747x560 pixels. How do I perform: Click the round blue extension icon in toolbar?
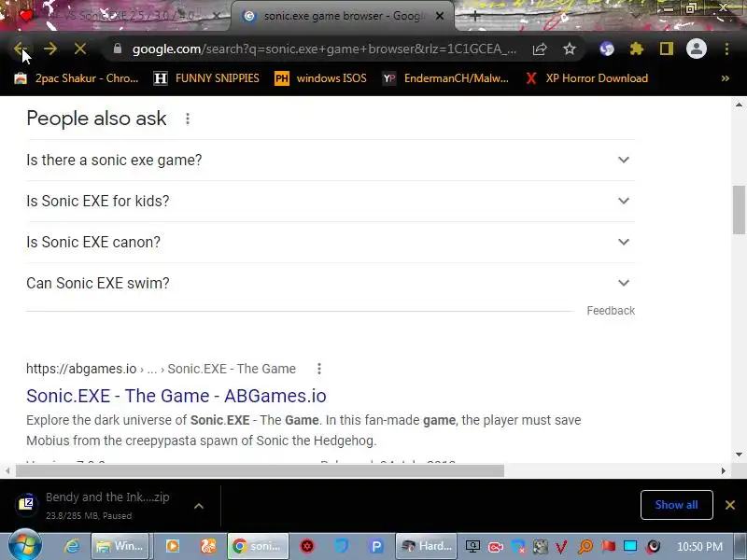606,49
